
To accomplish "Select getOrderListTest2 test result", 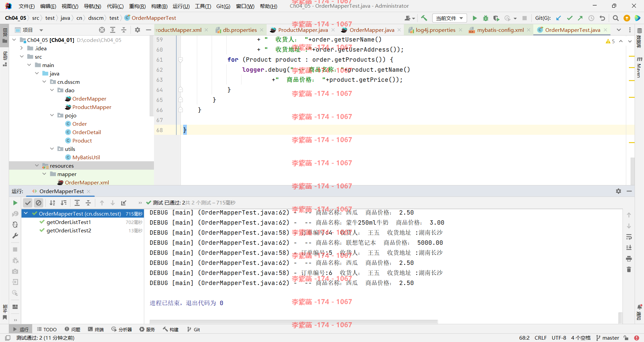I will point(69,230).
